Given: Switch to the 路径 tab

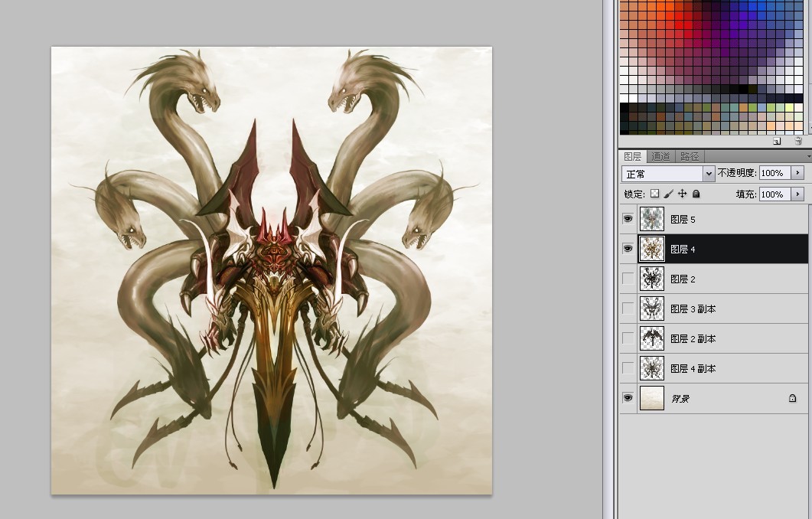Looking at the screenshot, I should [690, 156].
